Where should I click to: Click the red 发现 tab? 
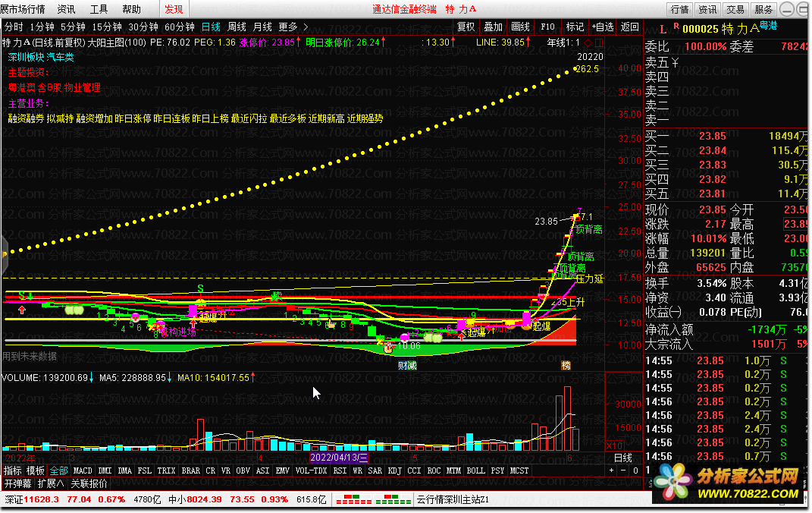[174, 9]
